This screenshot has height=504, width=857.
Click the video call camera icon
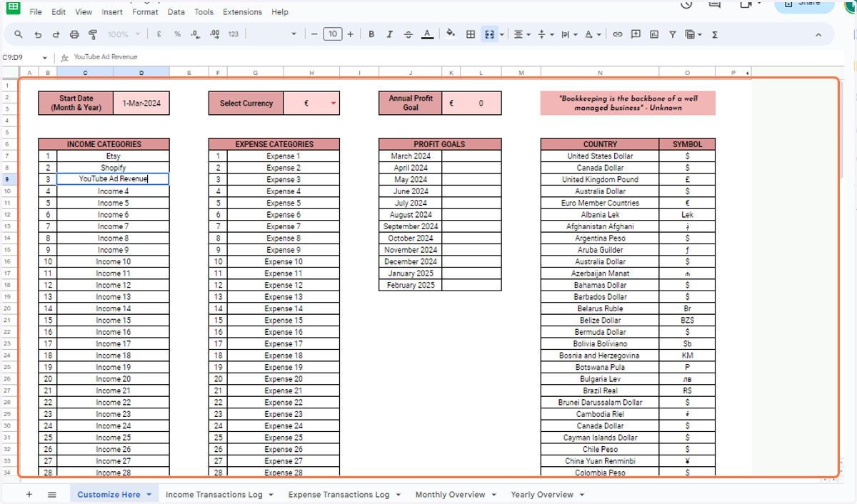tap(747, 4)
